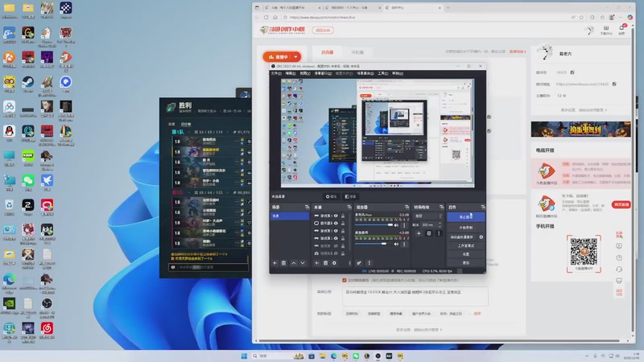The image size is (644, 362).
Task: Copy room number using the copy icon
Action: point(572,72)
